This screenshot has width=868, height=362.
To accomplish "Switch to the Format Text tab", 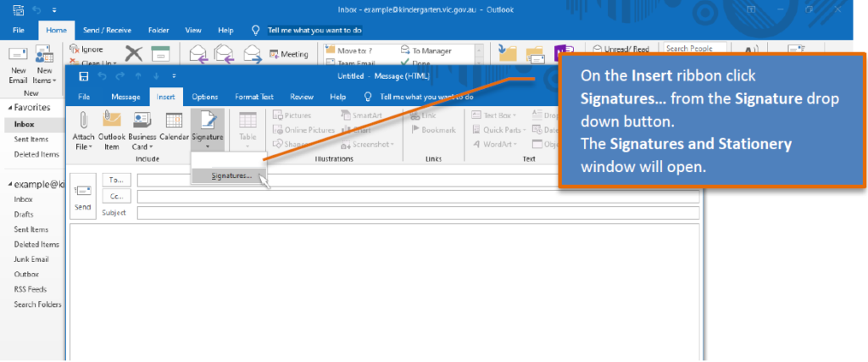I will click(x=254, y=97).
